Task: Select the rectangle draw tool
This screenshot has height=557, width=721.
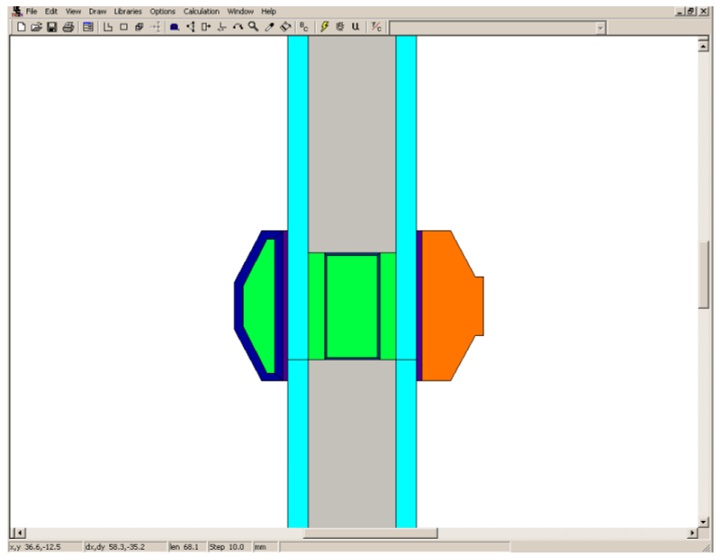Action: (124, 27)
